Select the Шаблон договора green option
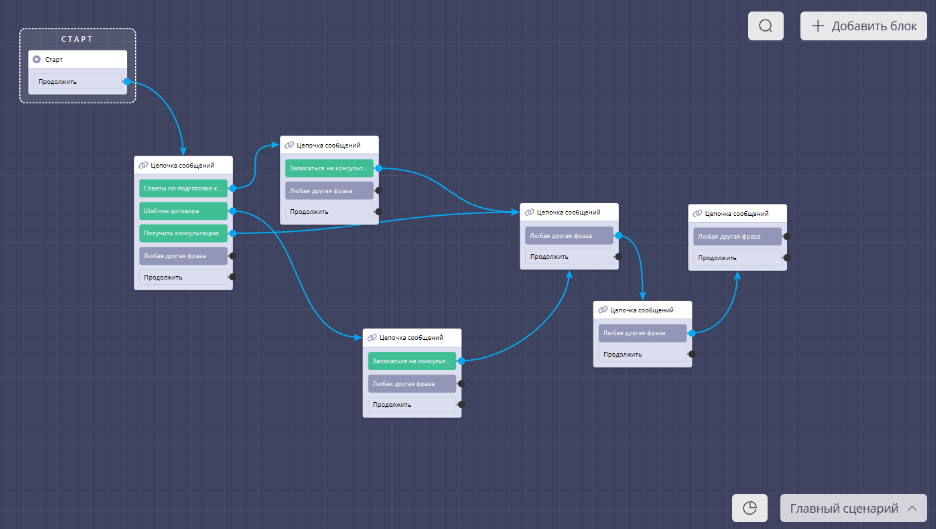 pos(183,211)
